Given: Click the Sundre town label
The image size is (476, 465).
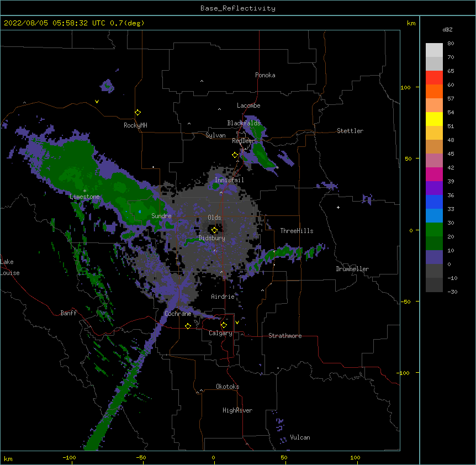Looking at the screenshot, I should click(x=161, y=216).
